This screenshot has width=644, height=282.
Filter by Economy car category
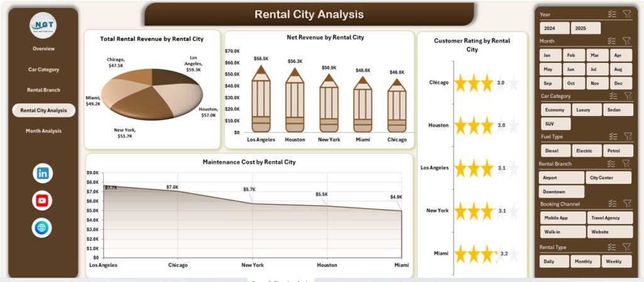[x=556, y=110]
